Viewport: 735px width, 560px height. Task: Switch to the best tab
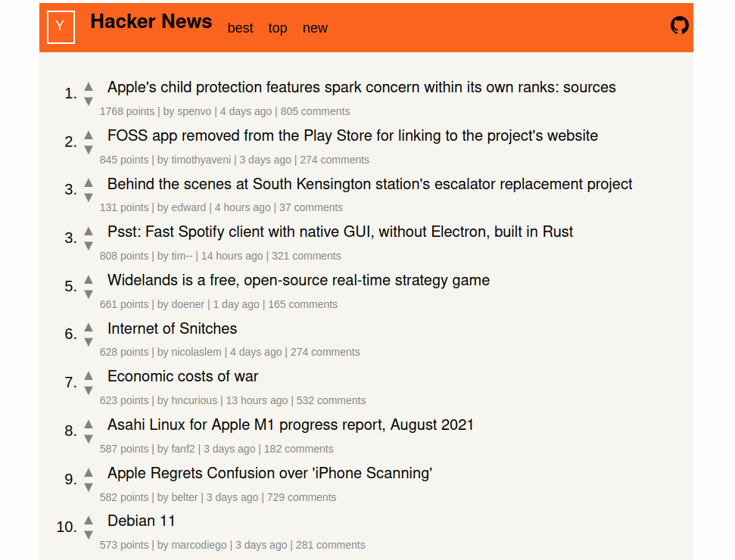[x=240, y=28]
